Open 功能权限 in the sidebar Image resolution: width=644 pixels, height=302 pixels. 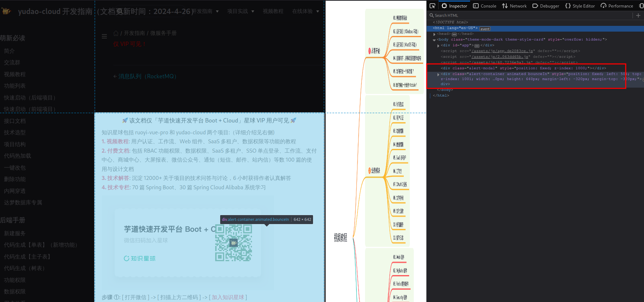point(15,280)
